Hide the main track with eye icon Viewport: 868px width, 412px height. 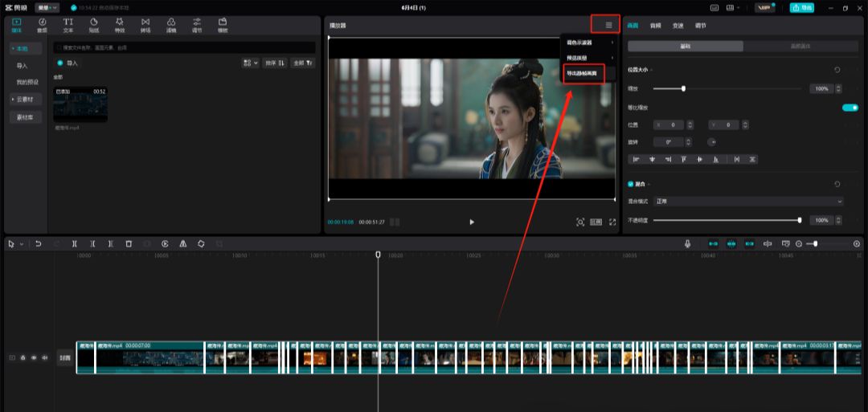point(33,358)
